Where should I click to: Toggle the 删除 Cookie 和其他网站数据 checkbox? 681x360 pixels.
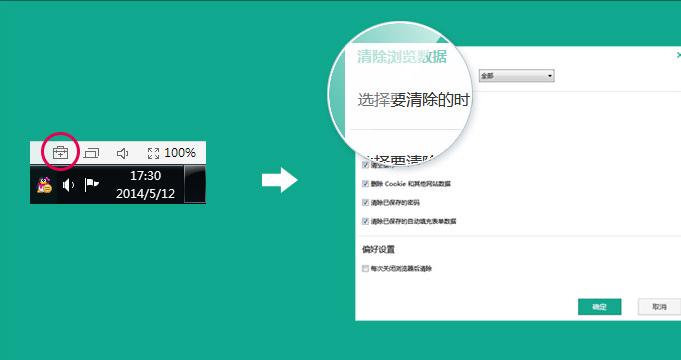point(365,184)
